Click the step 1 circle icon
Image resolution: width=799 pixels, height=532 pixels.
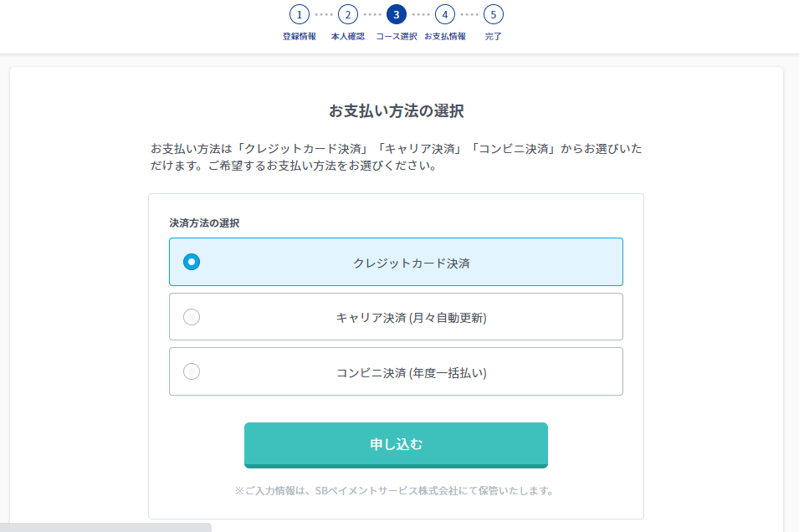point(299,14)
